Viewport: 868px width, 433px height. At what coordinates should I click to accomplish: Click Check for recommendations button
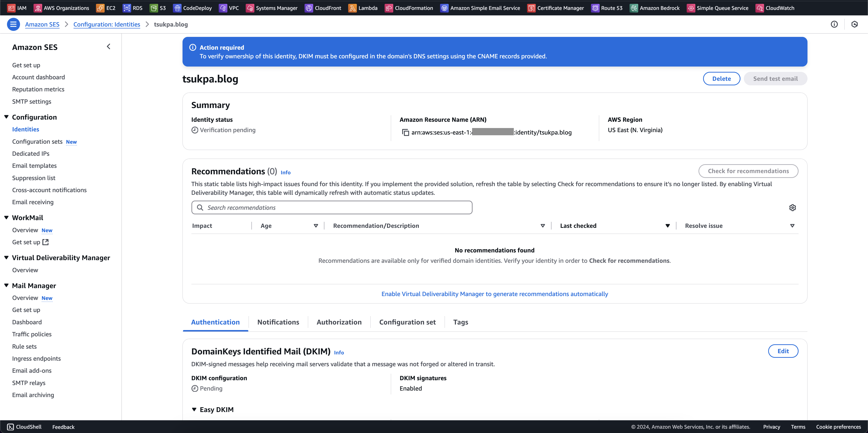[748, 171]
